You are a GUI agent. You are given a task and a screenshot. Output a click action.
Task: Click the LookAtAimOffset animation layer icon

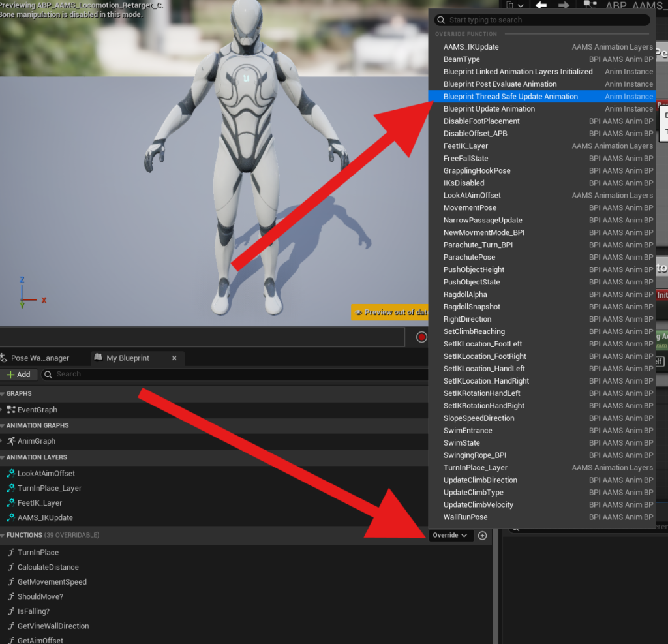point(11,474)
